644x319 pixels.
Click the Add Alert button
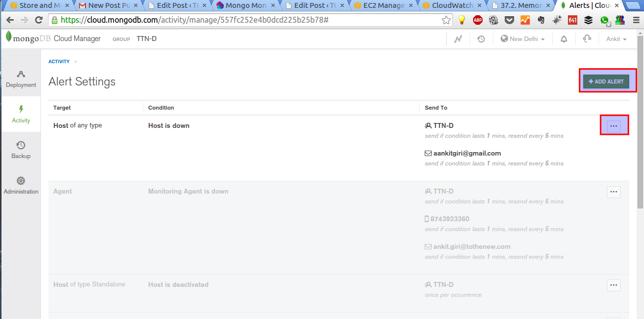pos(606,81)
